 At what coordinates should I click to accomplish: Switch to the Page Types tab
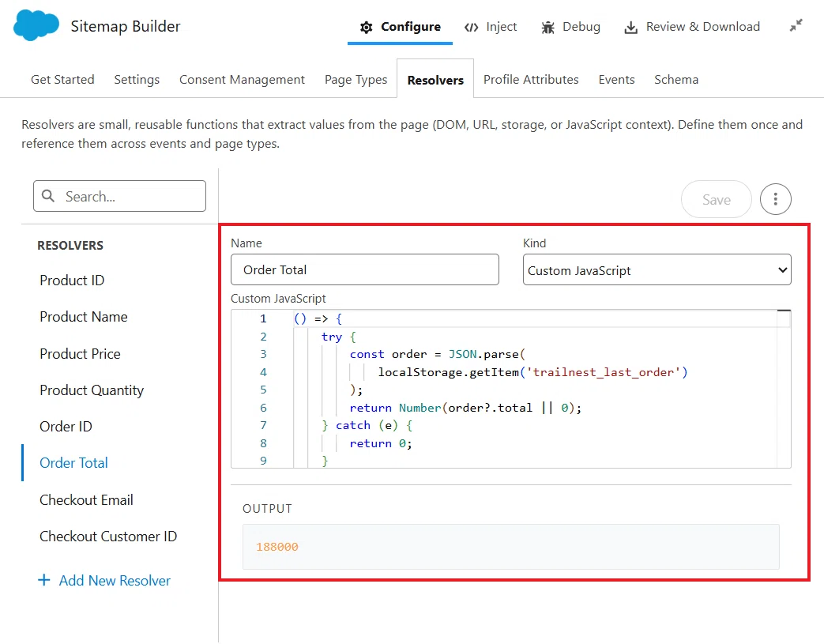pos(356,79)
